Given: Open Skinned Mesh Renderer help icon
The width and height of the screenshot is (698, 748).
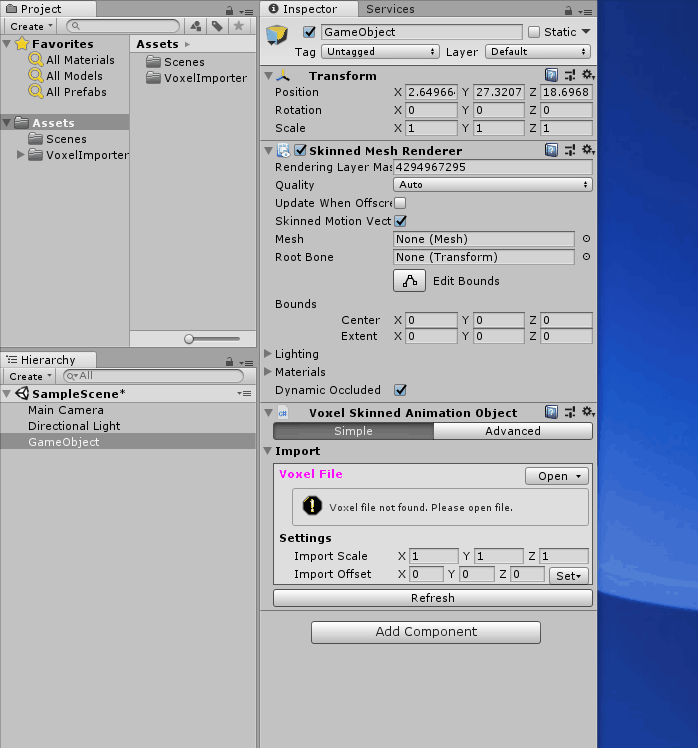Looking at the screenshot, I should (551, 150).
